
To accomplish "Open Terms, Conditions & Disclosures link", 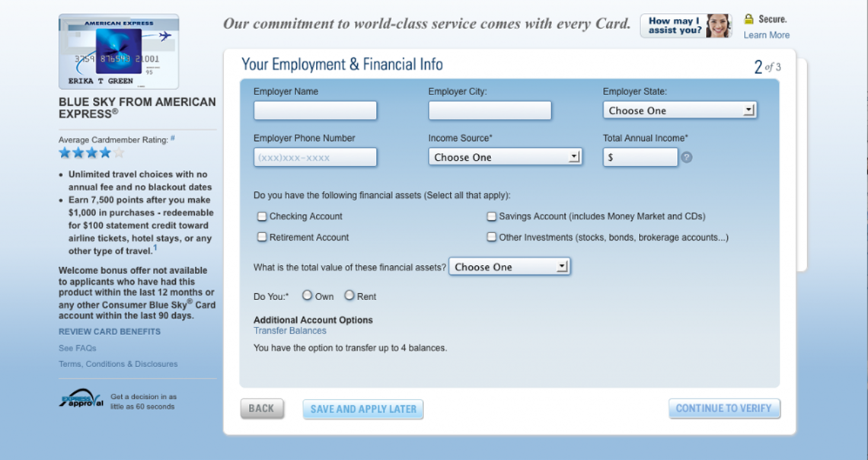I will [x=118, y=364].
